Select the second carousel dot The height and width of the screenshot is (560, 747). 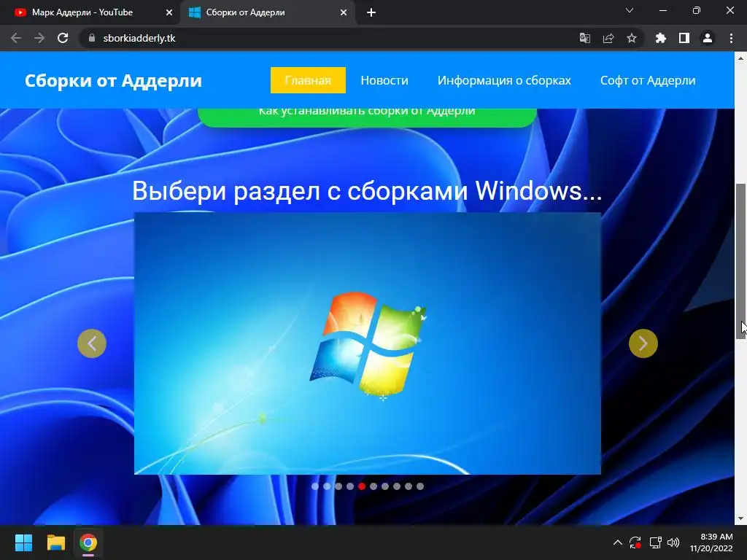327,486
